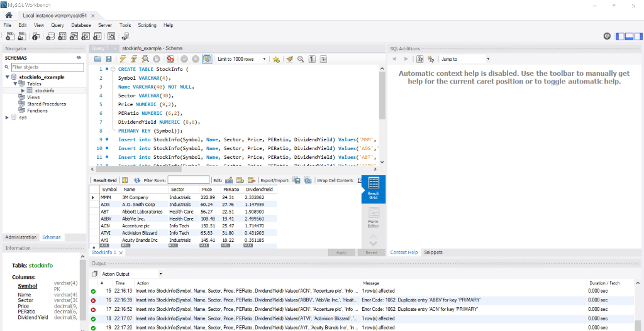Click the home screen icon
644x331 pixels.
[x=8, y=15]
